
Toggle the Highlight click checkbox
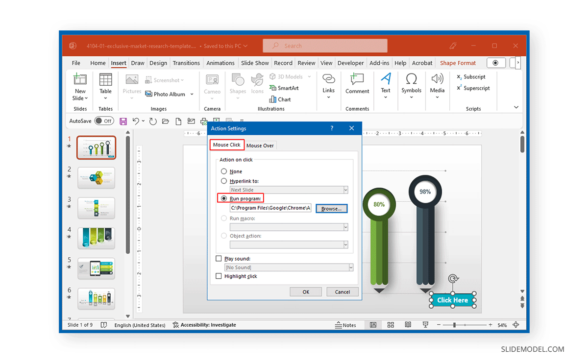pos(219,276)
